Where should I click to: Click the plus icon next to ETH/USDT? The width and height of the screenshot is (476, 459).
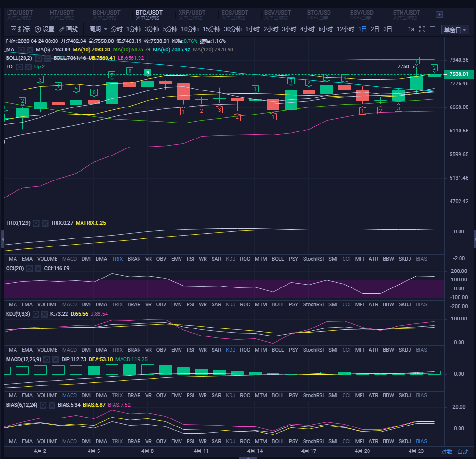pyautogui.click(x=439, y=15)
